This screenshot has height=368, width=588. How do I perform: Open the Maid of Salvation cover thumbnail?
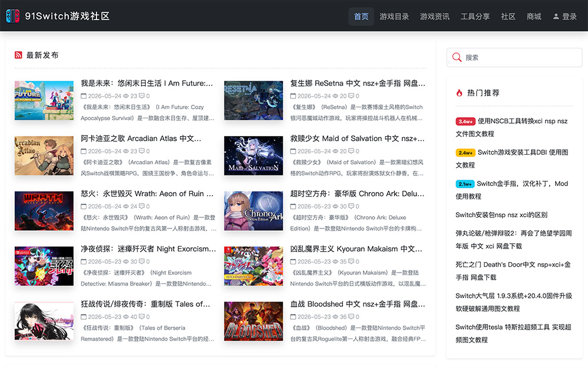(x=253, y=156)
